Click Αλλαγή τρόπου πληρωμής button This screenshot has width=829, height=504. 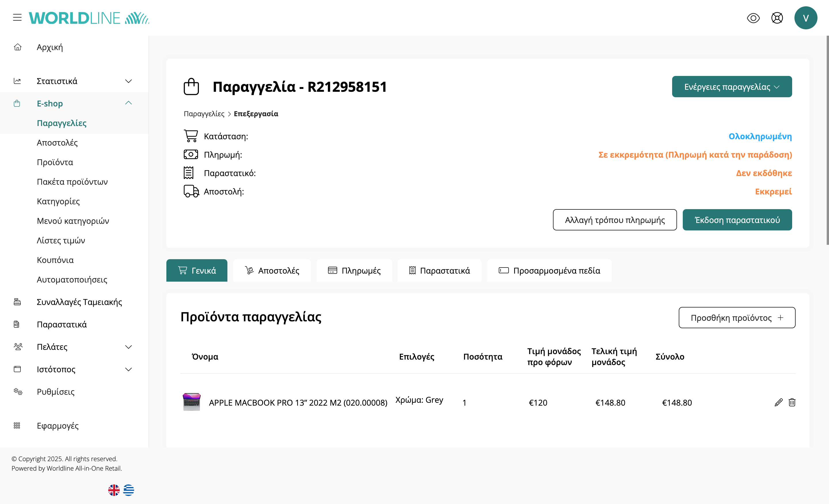point(614,220)
